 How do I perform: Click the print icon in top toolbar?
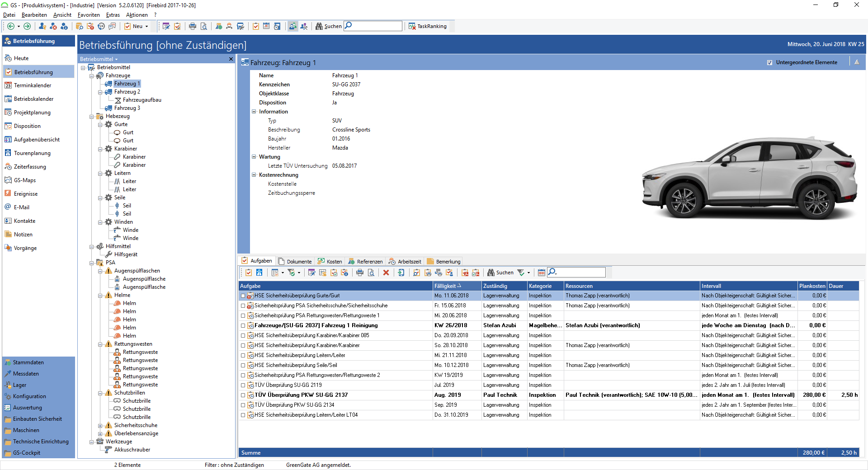click(x=193, y=26)
